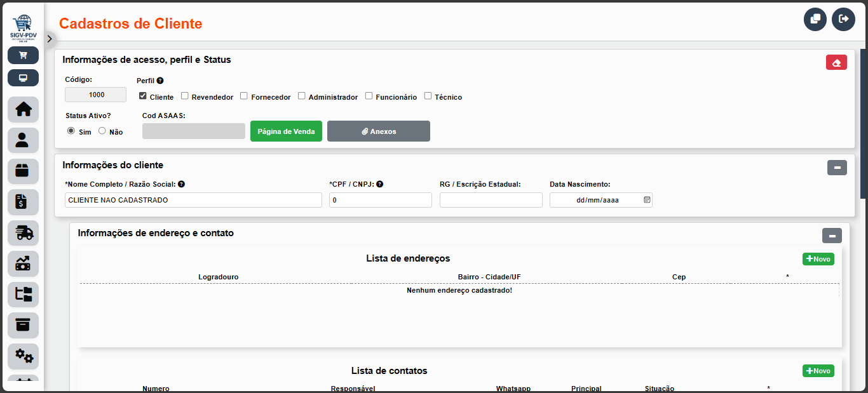Viewport: 868px width, 393px height.
Task: Check the Administrador profile option
Action: [x=302, y=95]
